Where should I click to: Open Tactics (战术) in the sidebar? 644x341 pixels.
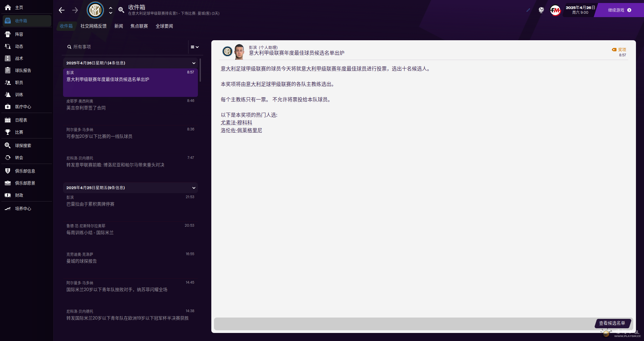[x=19, y=58]
